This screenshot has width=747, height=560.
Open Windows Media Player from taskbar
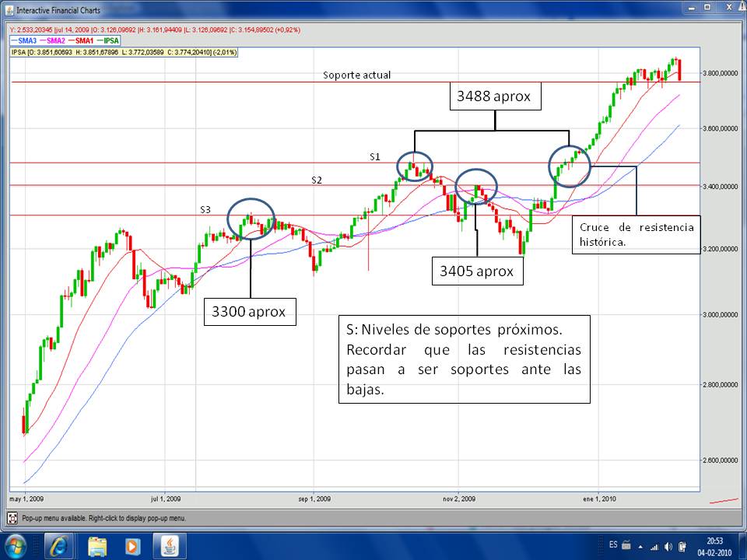133,547
